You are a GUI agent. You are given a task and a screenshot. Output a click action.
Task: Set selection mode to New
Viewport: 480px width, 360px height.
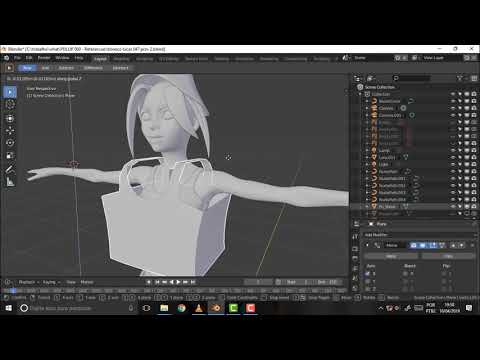click(27, 68)
